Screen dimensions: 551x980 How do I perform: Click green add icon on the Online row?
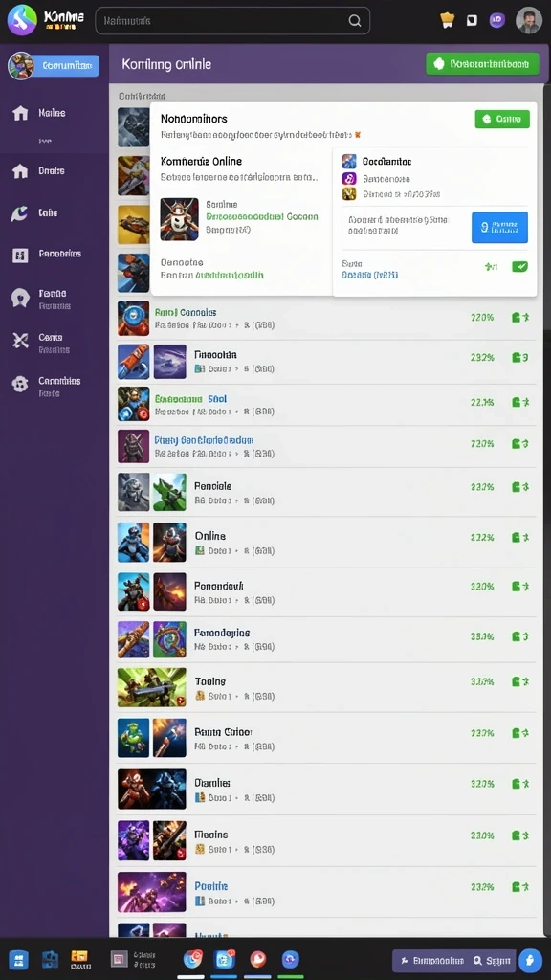click(520, 537)
